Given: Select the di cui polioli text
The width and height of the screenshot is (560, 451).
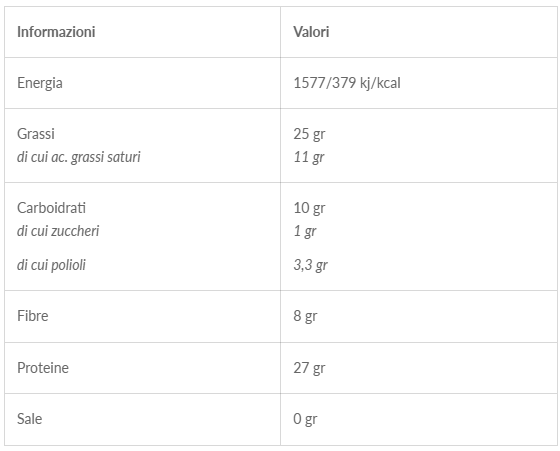Looking at the screenshot, I should pyautogui.click(x=51, y=265).
